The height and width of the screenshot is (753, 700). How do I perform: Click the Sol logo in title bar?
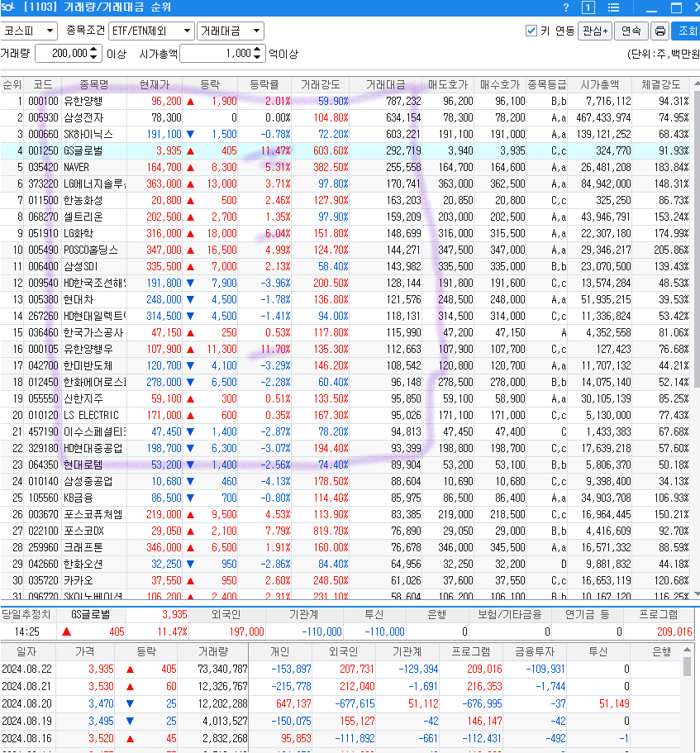[8, 7]
